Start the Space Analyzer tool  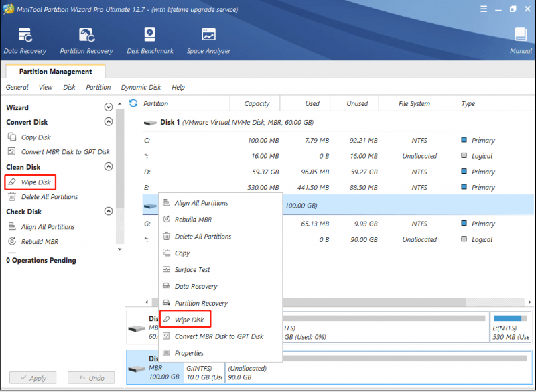point(208,41)
